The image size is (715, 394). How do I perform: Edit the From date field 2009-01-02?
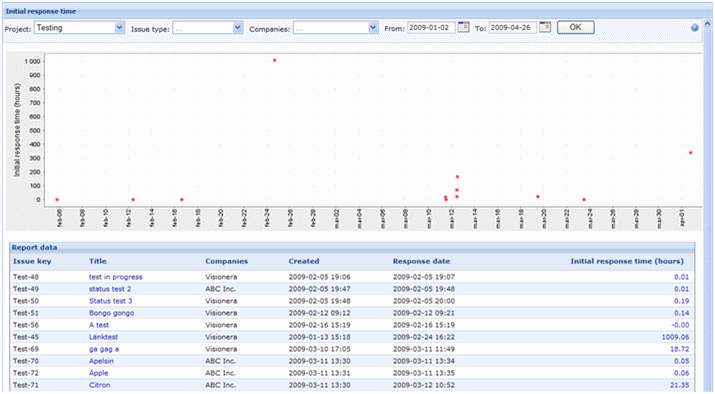(x=431, y=28)
